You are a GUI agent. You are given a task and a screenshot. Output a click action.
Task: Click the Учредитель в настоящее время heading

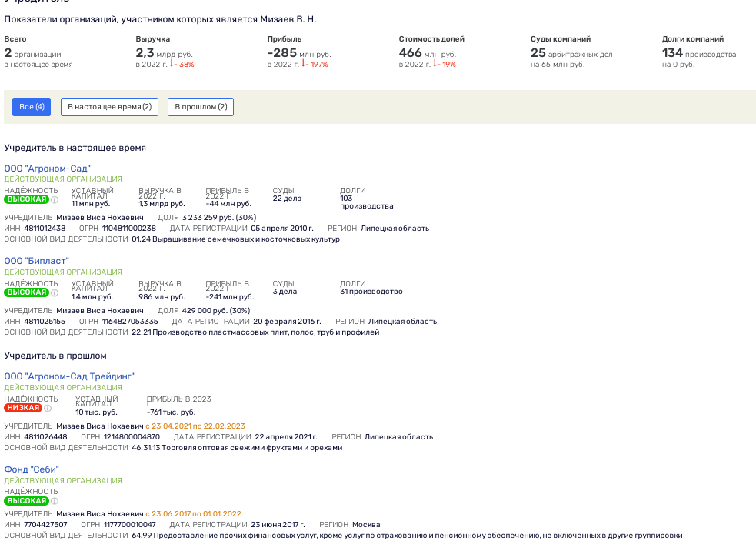pos(75,148)
